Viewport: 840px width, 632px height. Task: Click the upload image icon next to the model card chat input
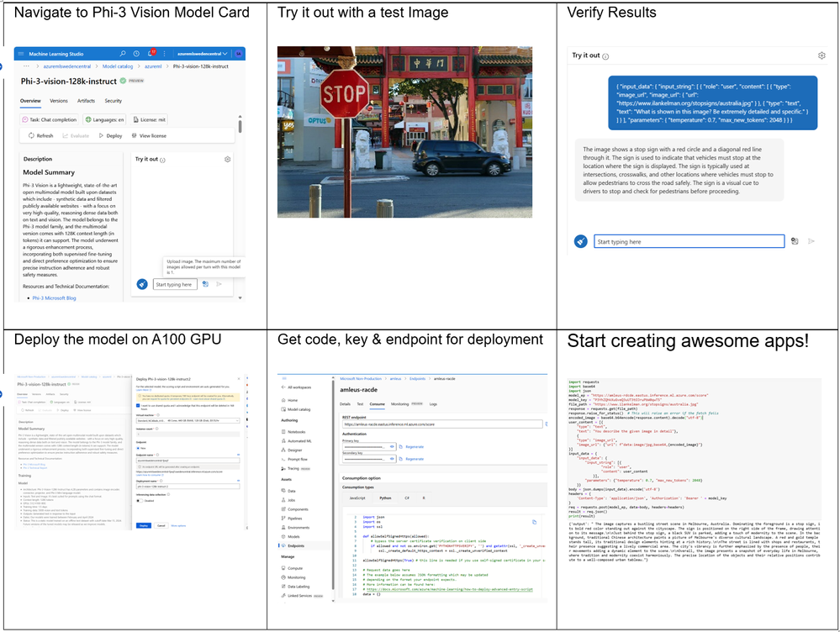click(206, 284)
